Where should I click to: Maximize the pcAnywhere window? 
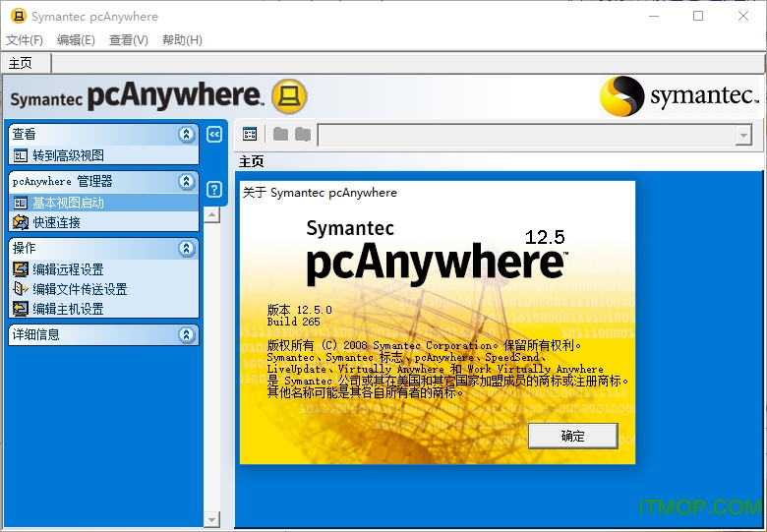698,16
